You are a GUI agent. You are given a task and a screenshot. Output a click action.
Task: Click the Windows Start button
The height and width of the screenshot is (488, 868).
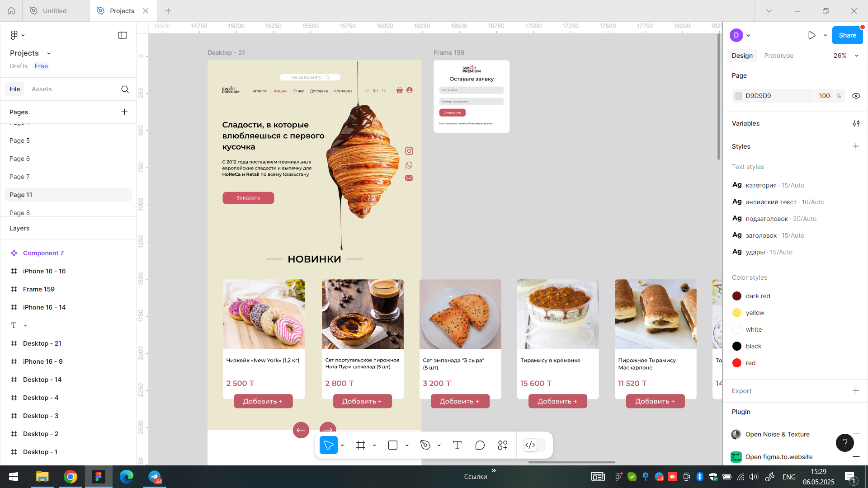14,477
